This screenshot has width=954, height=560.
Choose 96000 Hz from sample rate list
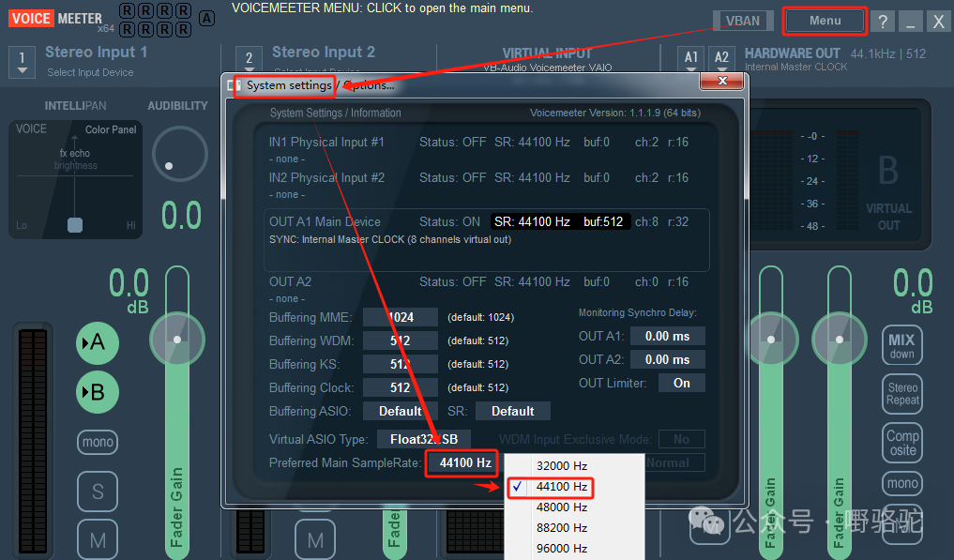click(562, 549)
